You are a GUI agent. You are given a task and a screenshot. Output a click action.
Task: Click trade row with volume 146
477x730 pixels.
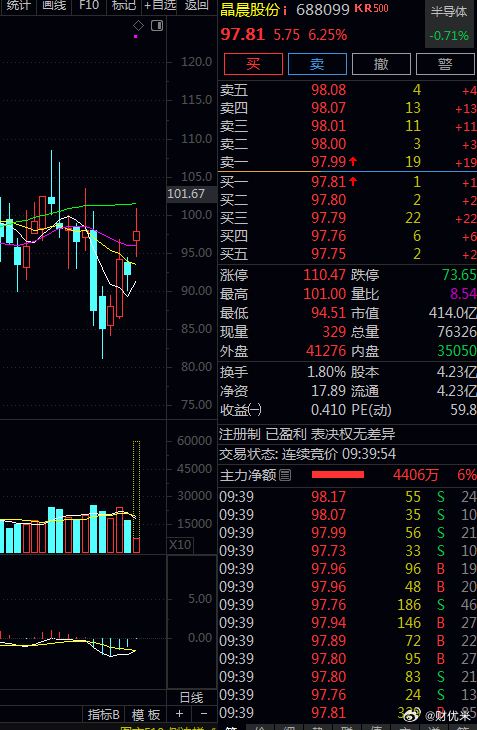coord(347,623)
